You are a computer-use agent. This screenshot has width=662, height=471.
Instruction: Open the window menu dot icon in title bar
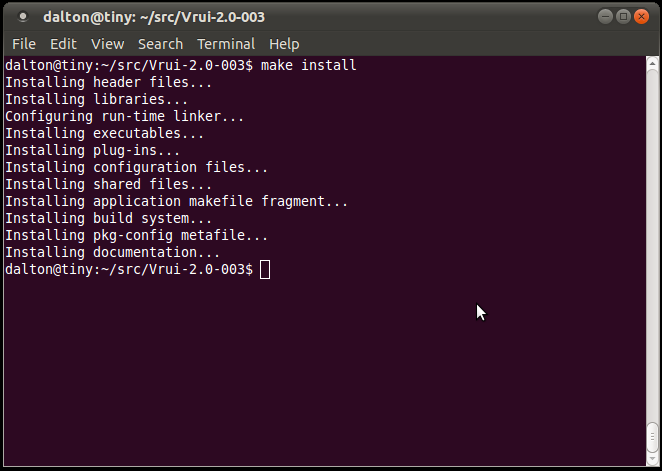click(x=23, y=17)
